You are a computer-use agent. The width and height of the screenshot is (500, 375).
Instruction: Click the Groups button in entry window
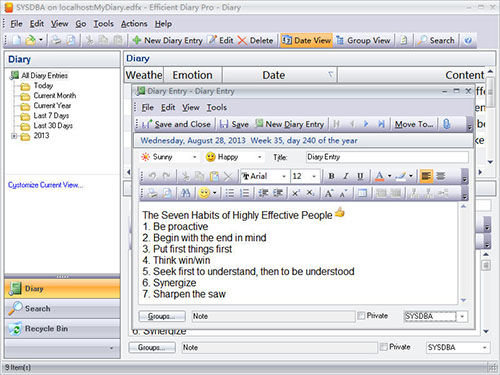coord(162,316)
